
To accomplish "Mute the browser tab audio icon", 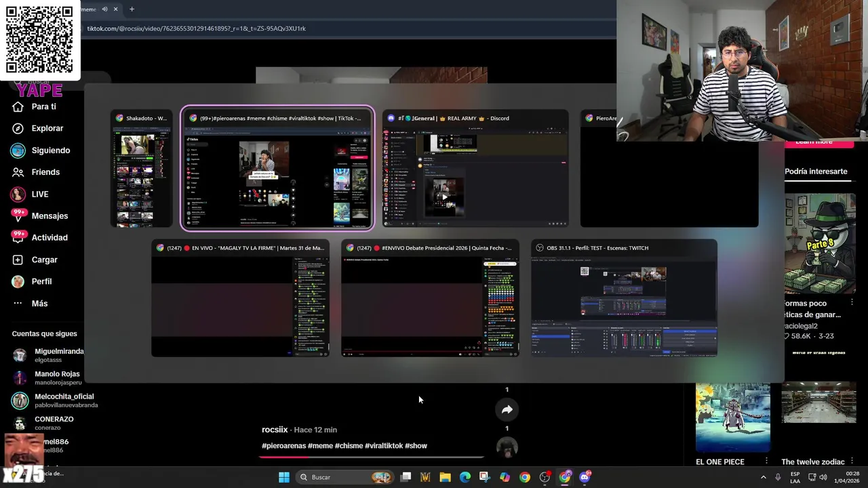I will coord(104,9).
